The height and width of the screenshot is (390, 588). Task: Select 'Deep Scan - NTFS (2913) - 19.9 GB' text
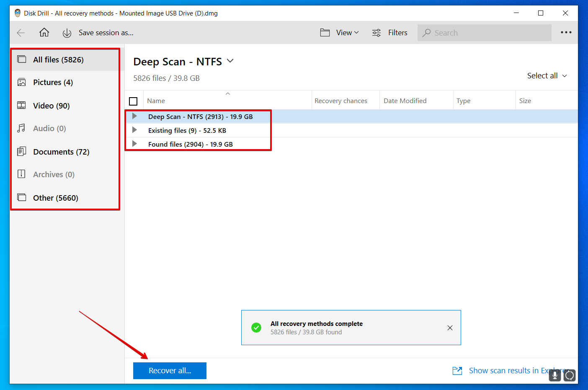pos(201,117)
